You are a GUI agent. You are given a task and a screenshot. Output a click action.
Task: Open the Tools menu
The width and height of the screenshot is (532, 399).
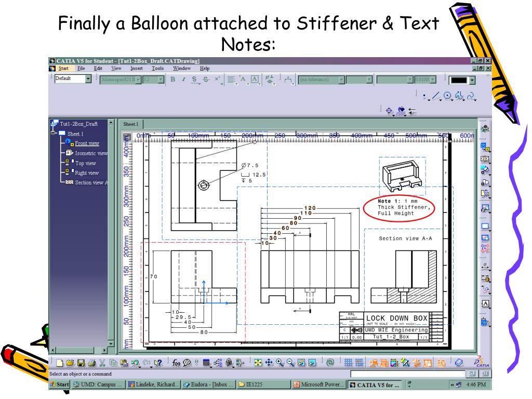pyautogui.click(x=157, y=68)
